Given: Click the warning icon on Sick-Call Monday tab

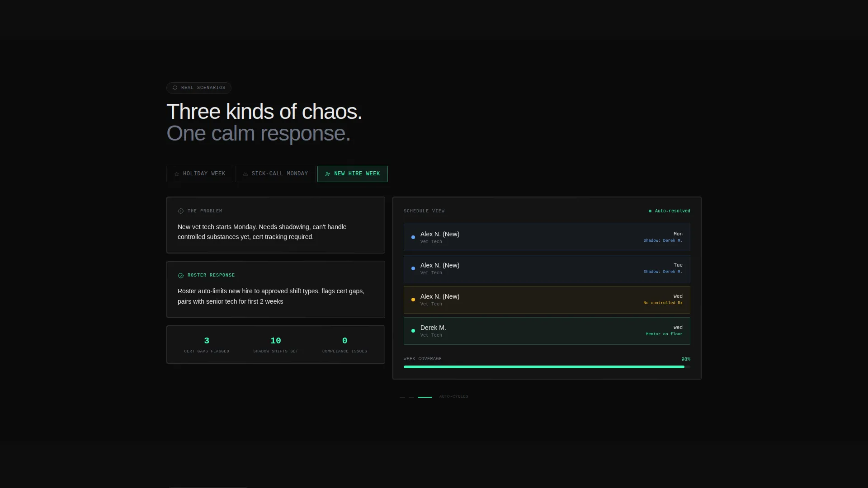Looking at the screenshot, I should [245, 174].
